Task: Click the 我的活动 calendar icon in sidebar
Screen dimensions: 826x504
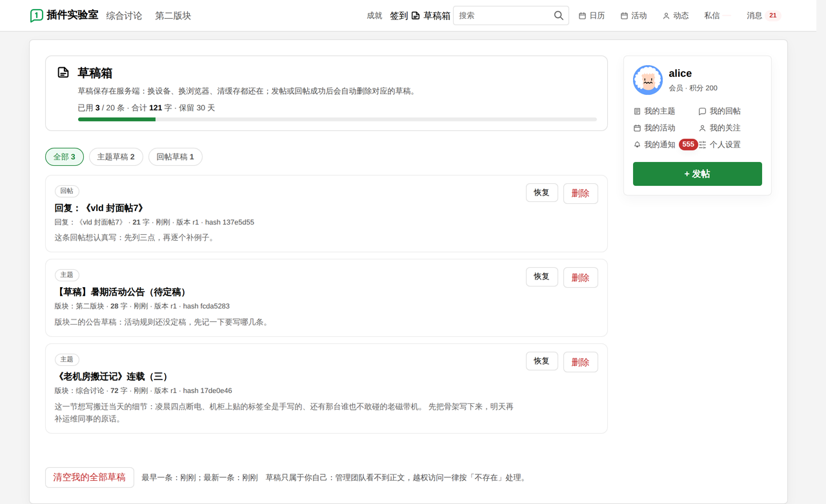Action: click(x=638, y=128)
